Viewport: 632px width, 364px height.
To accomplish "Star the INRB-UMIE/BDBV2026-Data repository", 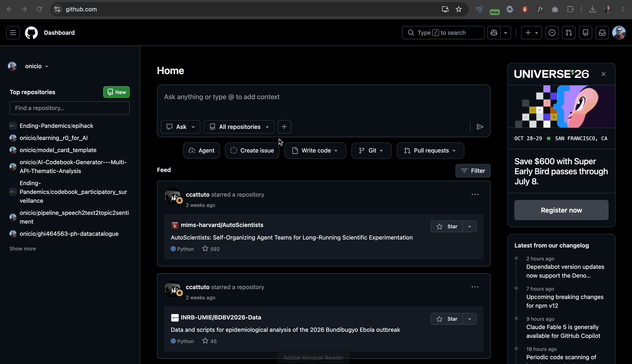I will (447, 319).
